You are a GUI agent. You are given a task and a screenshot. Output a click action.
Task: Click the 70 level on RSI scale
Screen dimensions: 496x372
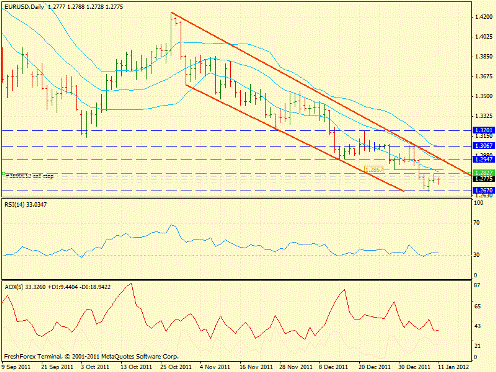tap(477, 222)
